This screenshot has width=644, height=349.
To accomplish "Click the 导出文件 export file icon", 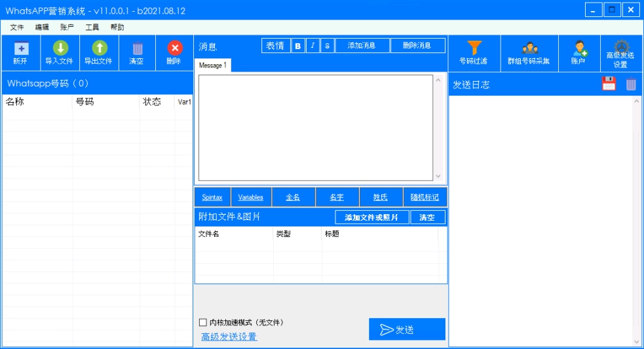I will [99, 48].
